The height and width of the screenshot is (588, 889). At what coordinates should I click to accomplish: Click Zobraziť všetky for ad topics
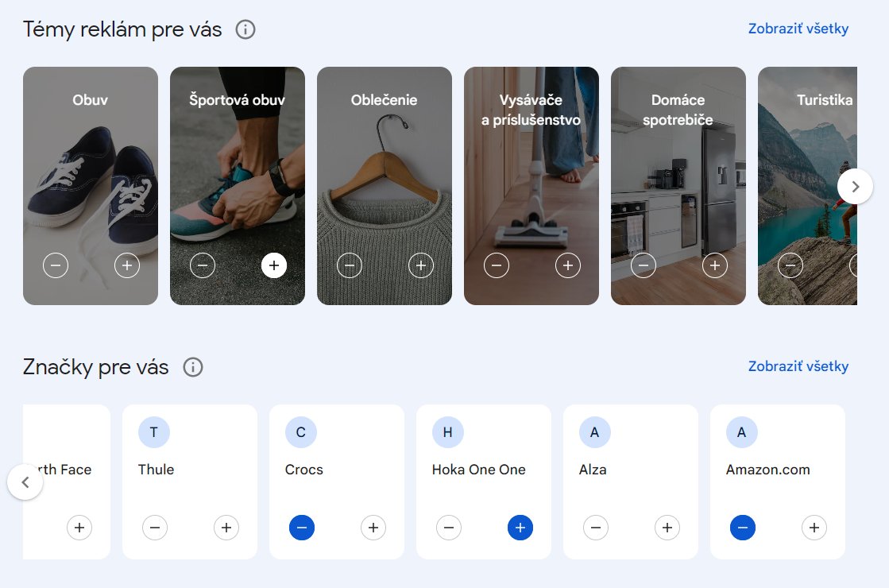pyautogui.click(x=798, y=29)
